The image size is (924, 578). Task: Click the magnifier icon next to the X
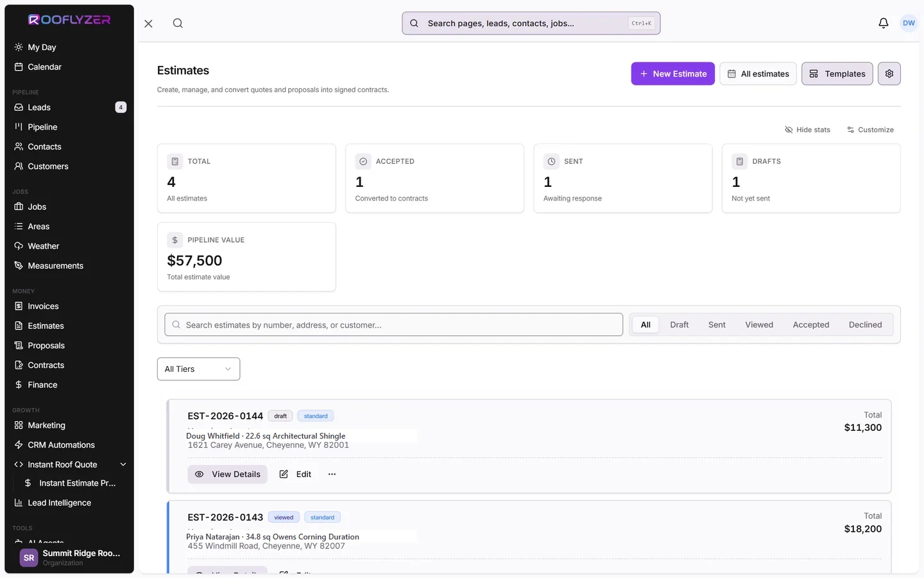[x=178, y=23]
